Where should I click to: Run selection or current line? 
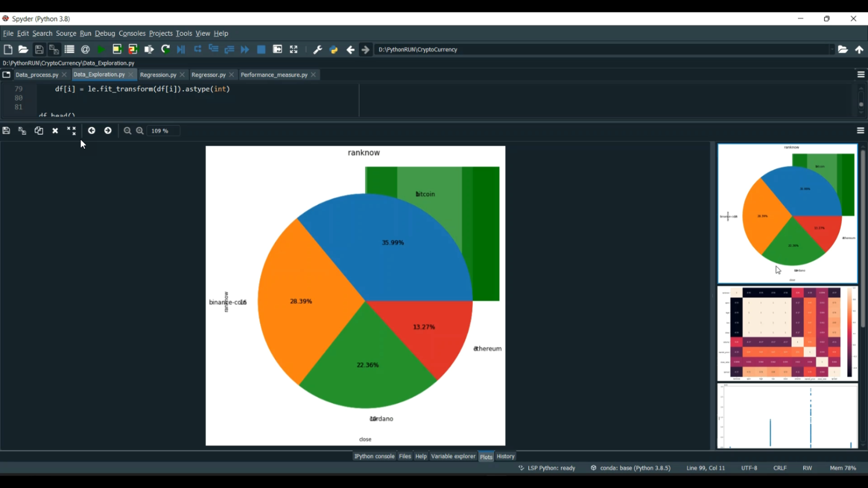click(x=149, y=50)
